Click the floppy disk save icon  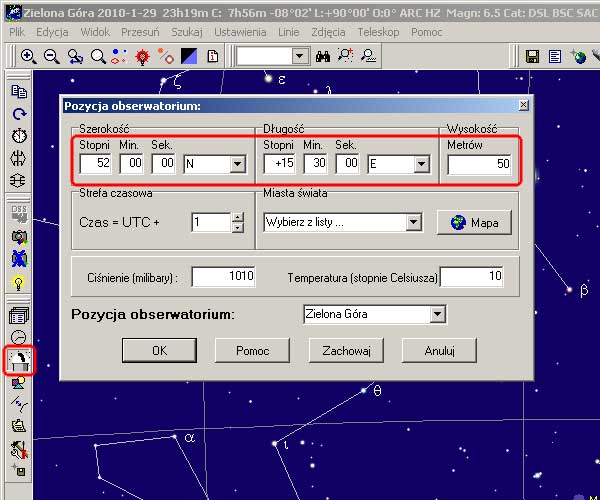click(x=533, y=57)
